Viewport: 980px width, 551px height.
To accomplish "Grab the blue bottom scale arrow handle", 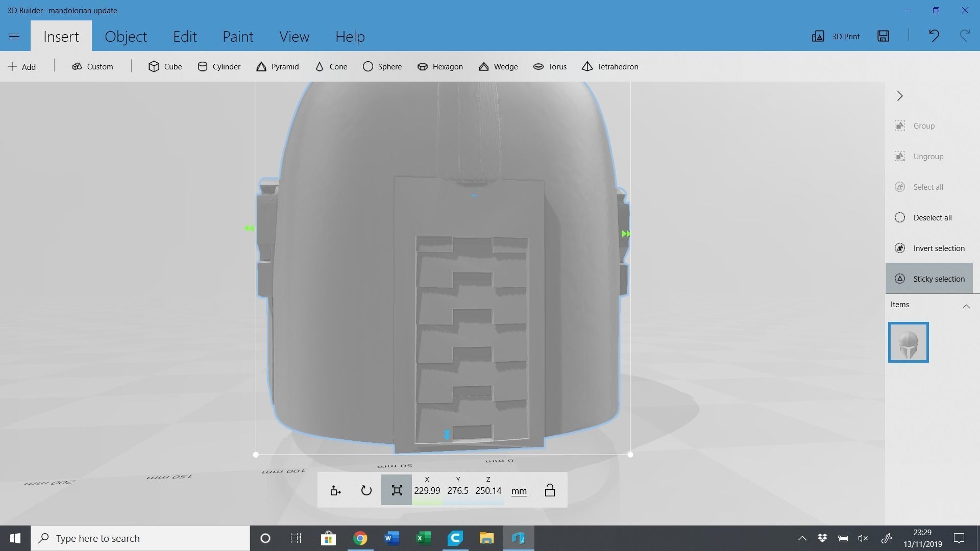I will click(x=447, y=435).
